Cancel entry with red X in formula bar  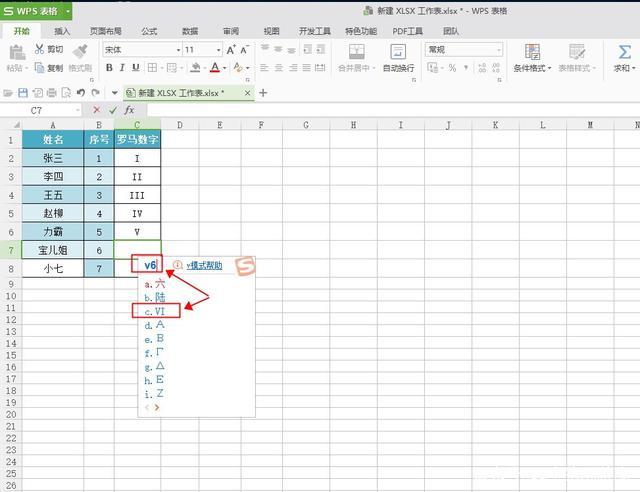point(96,110)
